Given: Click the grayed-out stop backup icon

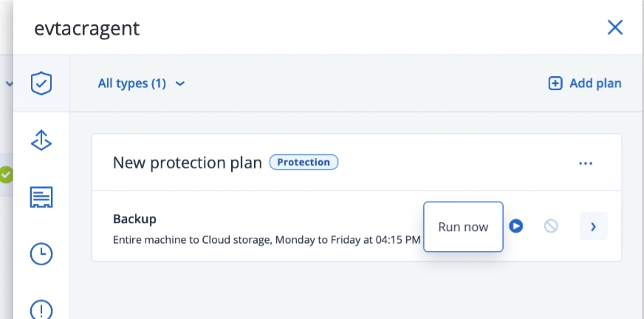Looking at the screenshot, I should pyautogui.click(x=551, y=226).
